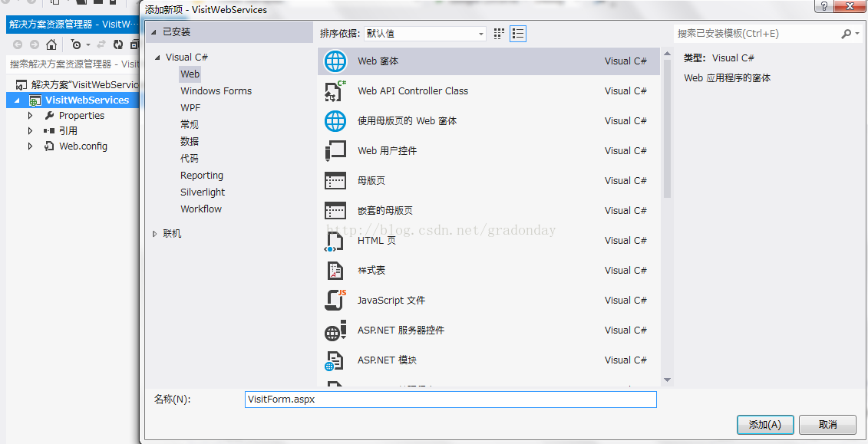The height and width of the screenshot is (444, 868).
Task: Expand the Properties node arrow
Action: 31,116
